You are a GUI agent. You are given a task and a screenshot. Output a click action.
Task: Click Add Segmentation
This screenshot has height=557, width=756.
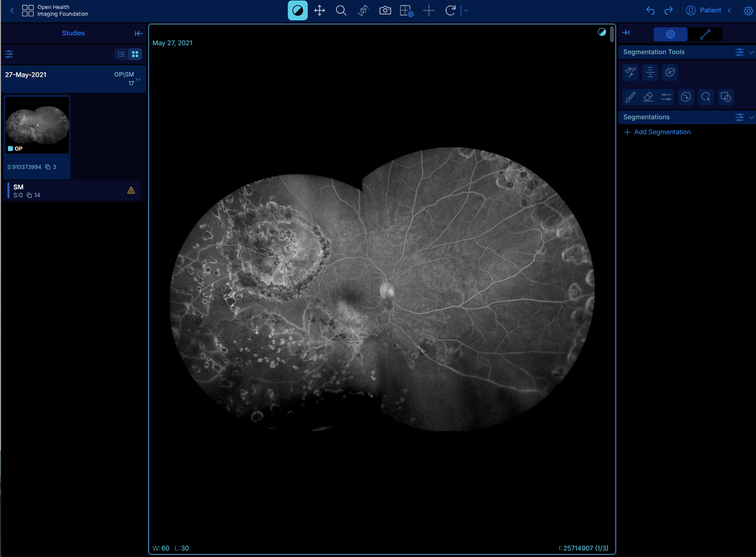click(657, 132)
